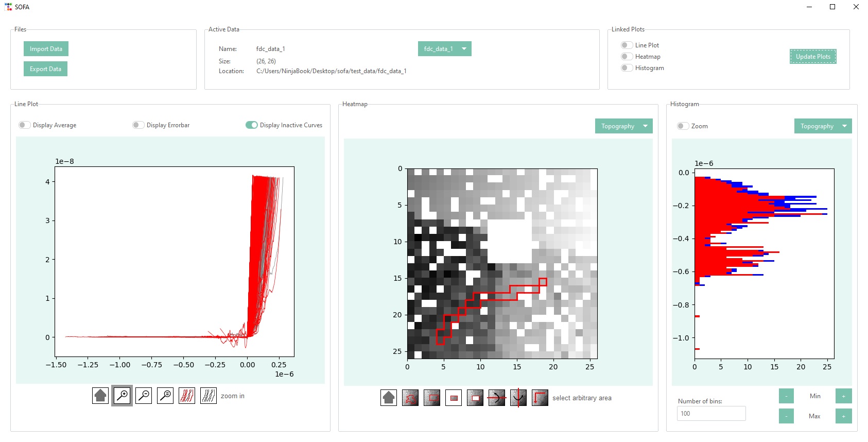This screenshot has width=868, height=442.
Task: Click the Import Data button
Action: [46, 49]
